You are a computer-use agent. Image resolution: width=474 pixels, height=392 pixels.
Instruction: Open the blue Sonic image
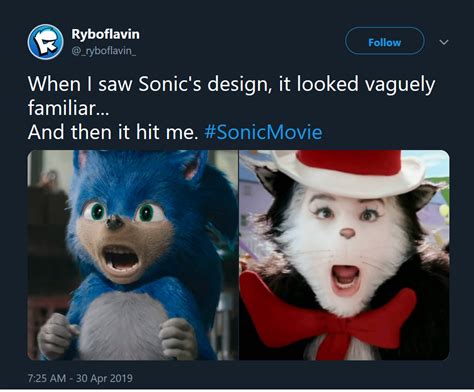(133, 255)
